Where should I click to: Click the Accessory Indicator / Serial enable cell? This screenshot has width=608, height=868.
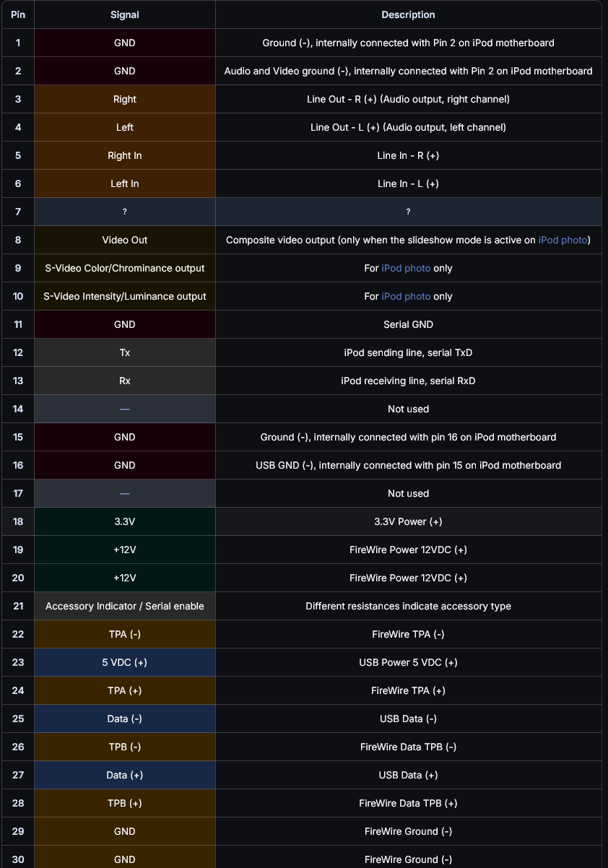[125, 606]
